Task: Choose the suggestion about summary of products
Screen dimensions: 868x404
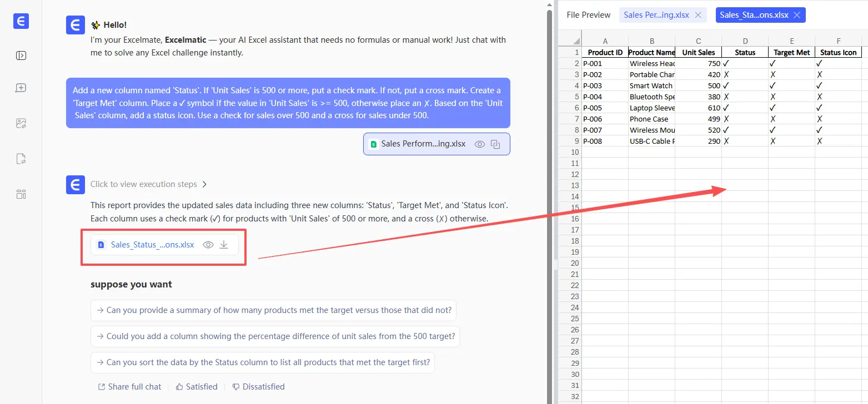Action: [273, 310]
